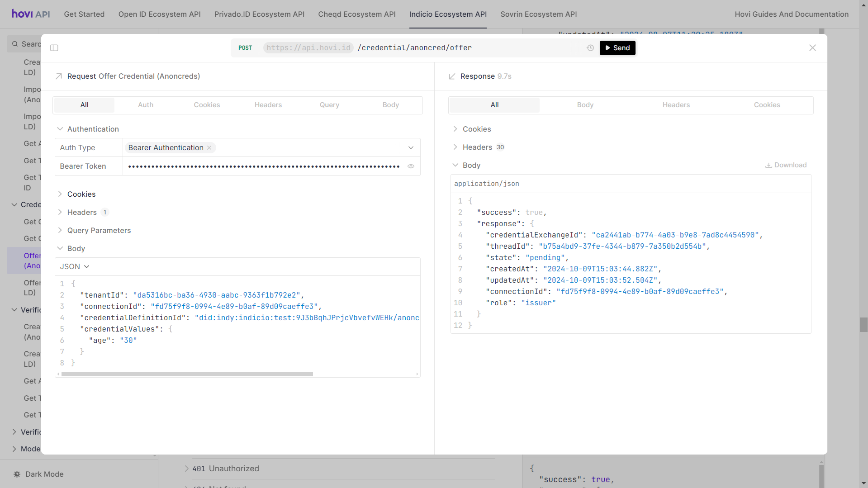Click the Bearer Token input field
The image size is (868, 488).
click(263, 166)
